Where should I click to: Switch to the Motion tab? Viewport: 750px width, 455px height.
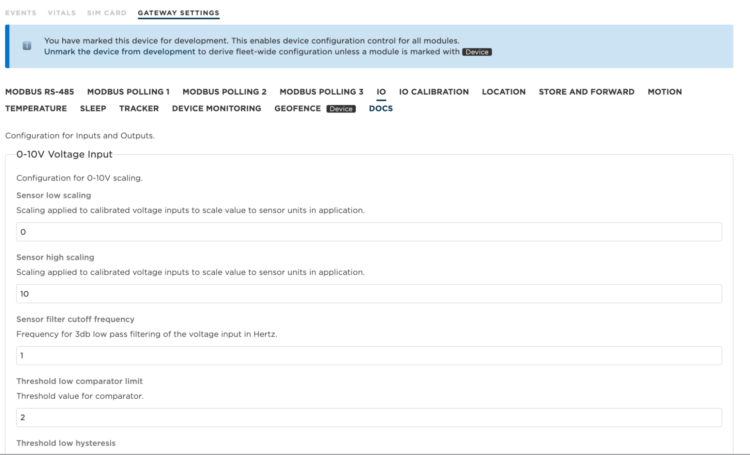[x=664, y=92]
